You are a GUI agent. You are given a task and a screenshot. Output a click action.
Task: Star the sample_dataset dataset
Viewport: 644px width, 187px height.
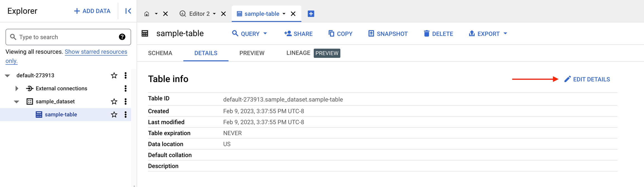coord(114,101)
